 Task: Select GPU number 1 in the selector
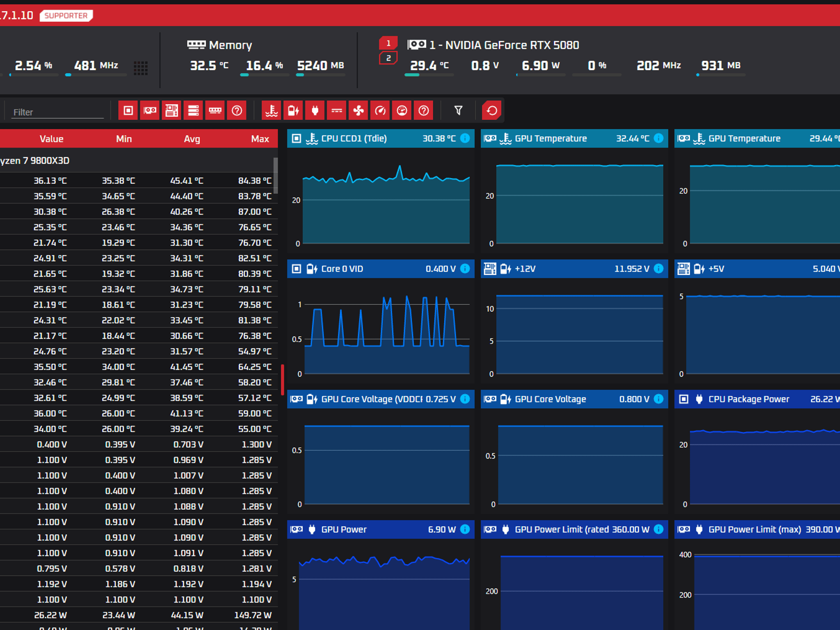pos(388,43)
